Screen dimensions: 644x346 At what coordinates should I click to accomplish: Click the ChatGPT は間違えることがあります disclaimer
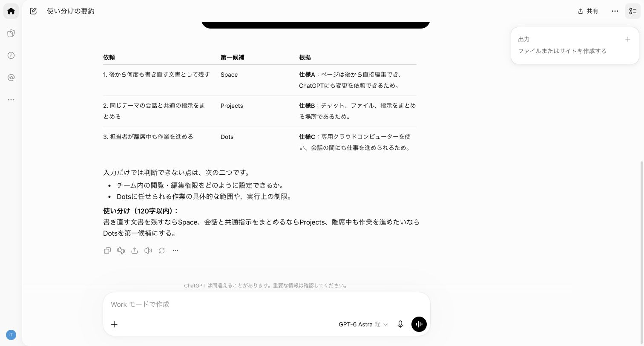click(266, 285)
